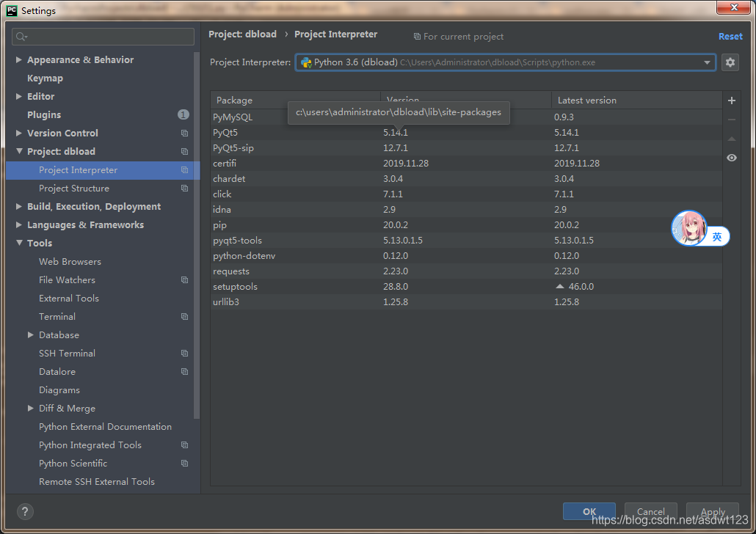Select the PyQt5 package row

pos(466,132)
